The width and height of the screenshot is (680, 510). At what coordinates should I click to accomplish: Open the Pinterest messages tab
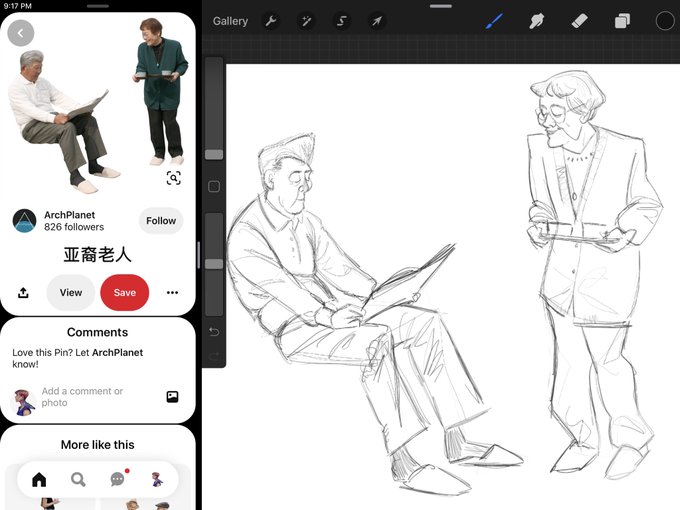pyautogui.click(x=118, y=479)
